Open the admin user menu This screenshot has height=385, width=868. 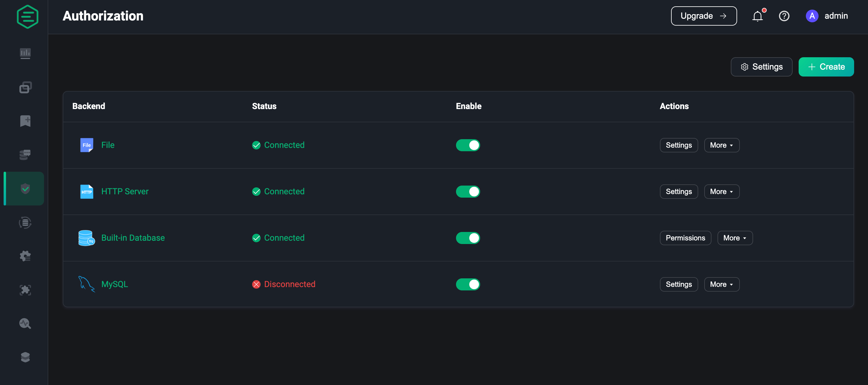point(827,16)
